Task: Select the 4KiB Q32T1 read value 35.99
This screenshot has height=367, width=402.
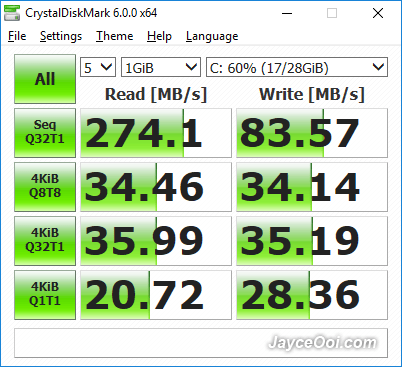Action: pos(156,241)
